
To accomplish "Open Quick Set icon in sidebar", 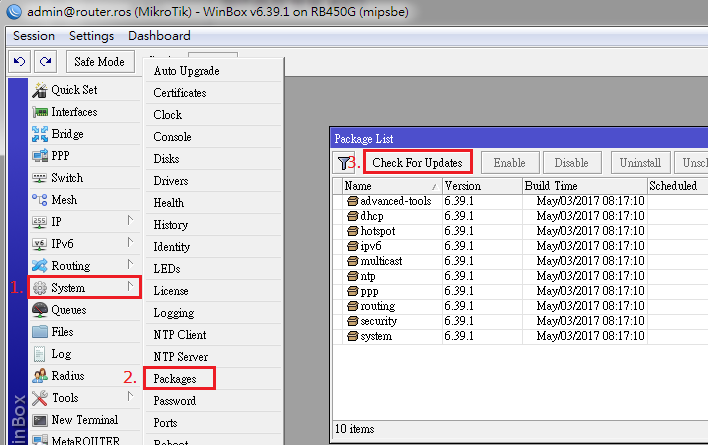I will click(x=40, y=90).
